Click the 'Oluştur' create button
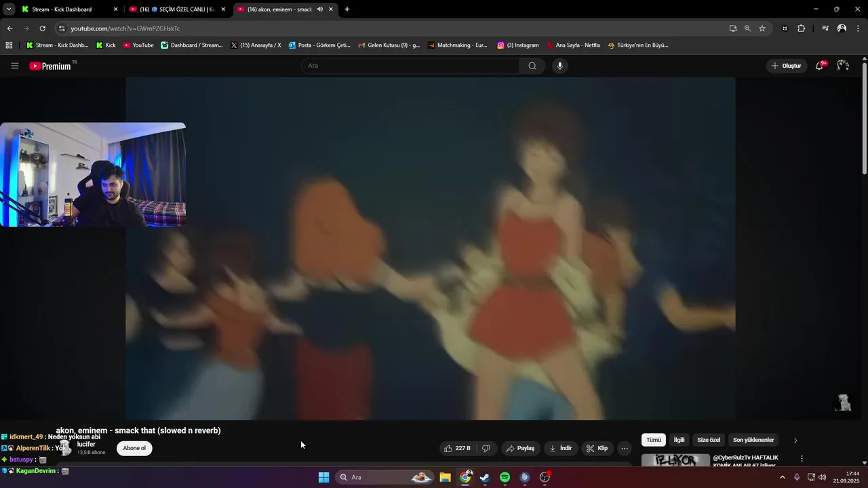The image size is (868, 488). [x=787, y=66]
